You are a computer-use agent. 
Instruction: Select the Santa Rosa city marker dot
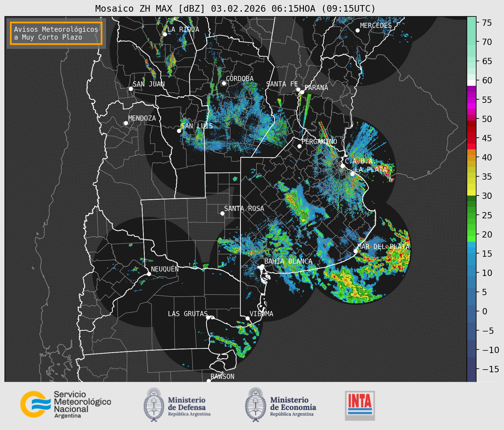(222, 213)
